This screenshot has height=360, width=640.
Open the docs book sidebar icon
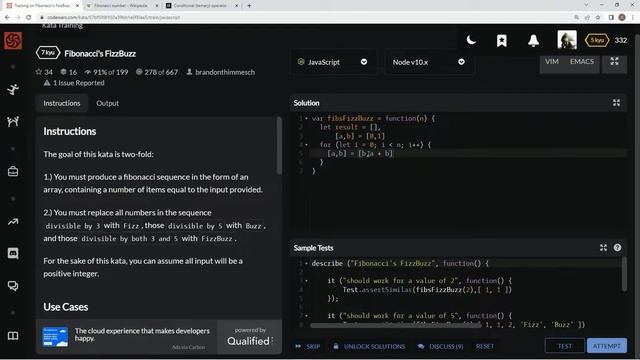(x=13, y=336)
